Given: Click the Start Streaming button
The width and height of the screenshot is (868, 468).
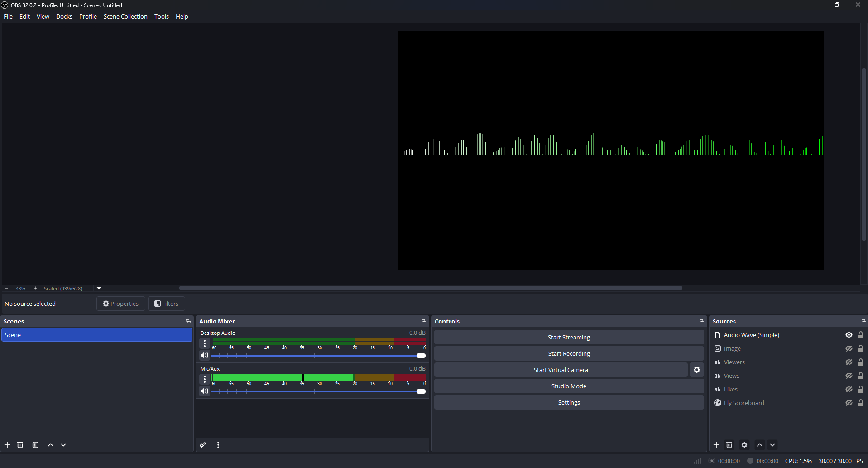Looking at the screenshot, I should [568, 337].
